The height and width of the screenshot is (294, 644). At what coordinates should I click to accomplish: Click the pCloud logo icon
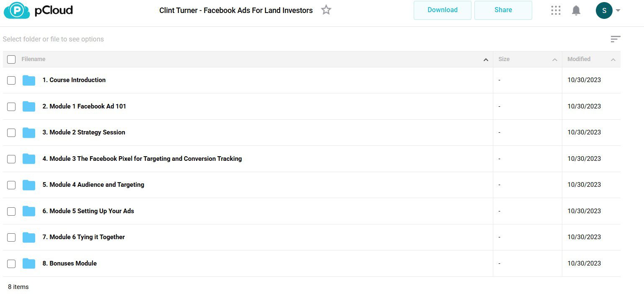(17, 10)
